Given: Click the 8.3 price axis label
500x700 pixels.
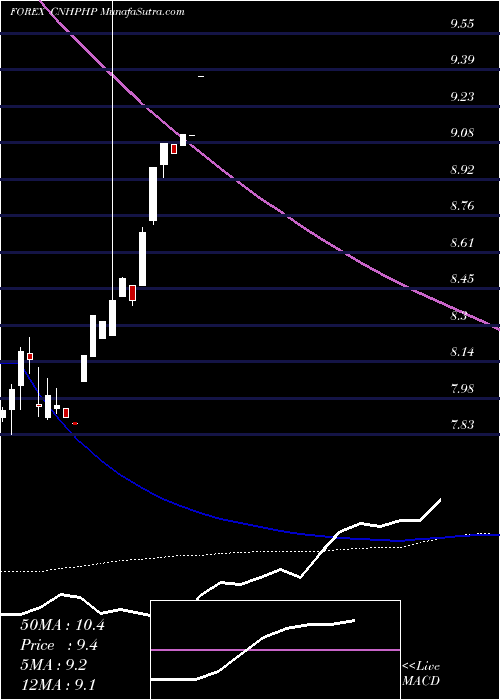Looking at the screenshot, I should tap(459, 315).
